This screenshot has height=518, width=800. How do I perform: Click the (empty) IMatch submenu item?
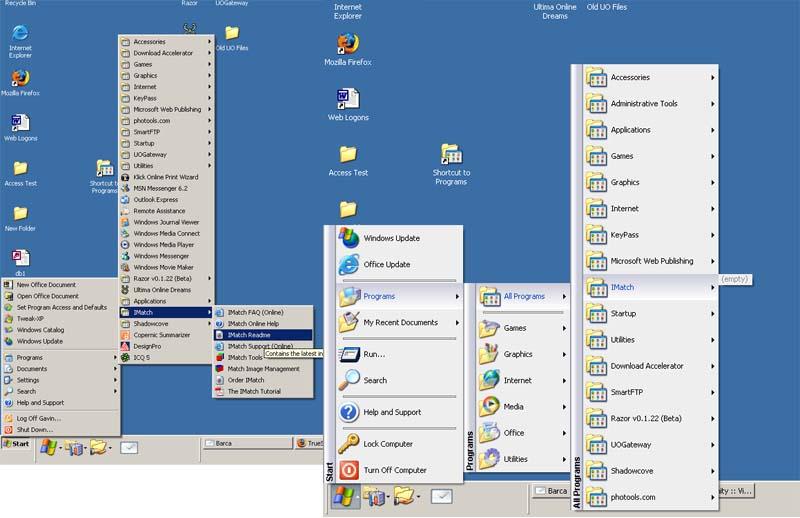735,279
